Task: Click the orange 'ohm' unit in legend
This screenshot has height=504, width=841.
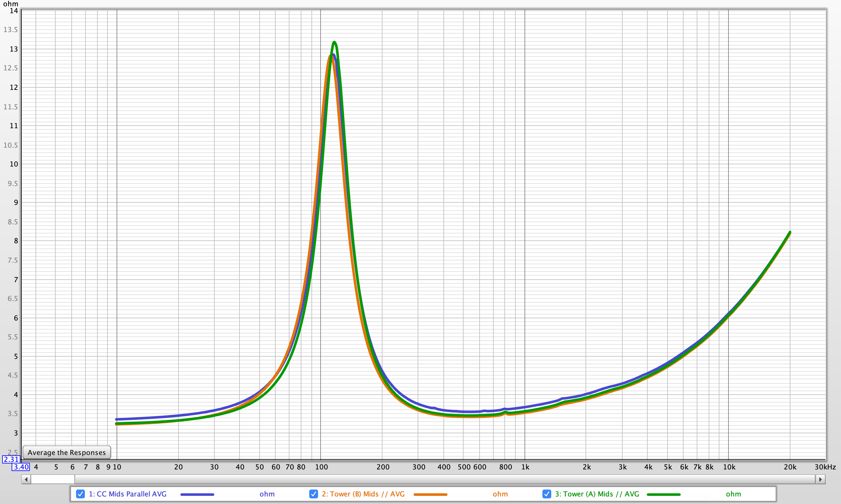Action: coord(500,494)
